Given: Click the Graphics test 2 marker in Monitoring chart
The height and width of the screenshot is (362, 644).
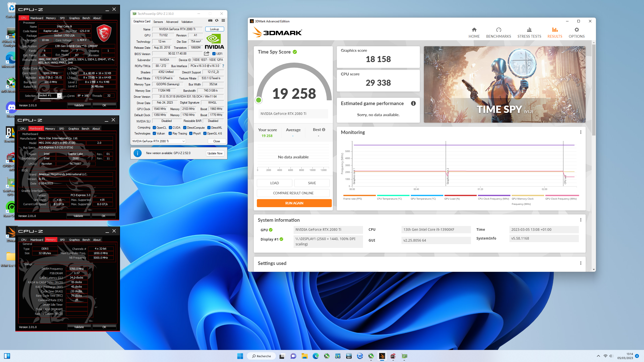Looking at the screenshot, I should 448,176.
